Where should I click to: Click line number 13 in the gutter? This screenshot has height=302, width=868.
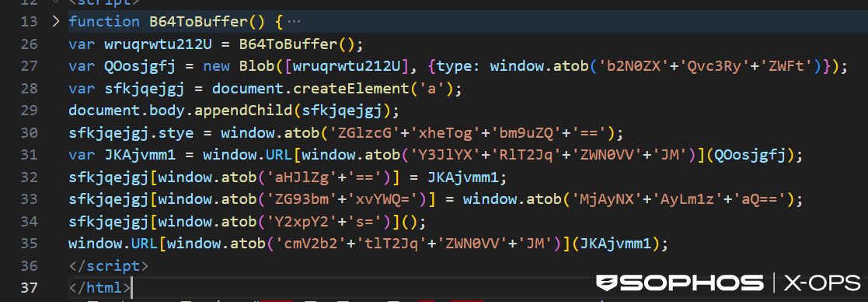click(28, 22)
